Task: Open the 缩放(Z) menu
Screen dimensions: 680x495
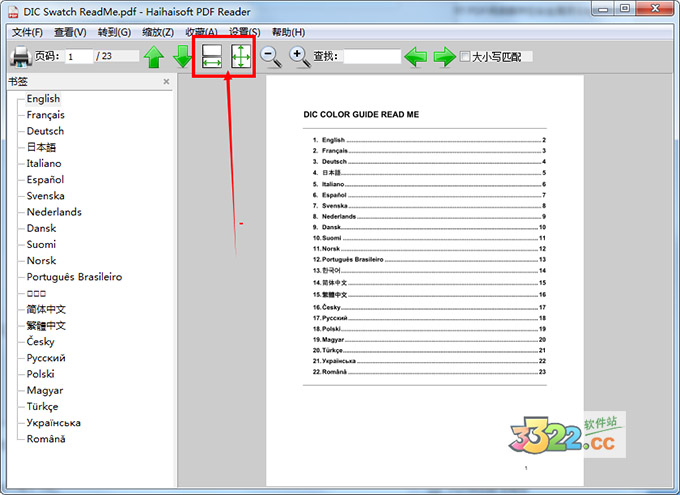Action: [158, 33]
